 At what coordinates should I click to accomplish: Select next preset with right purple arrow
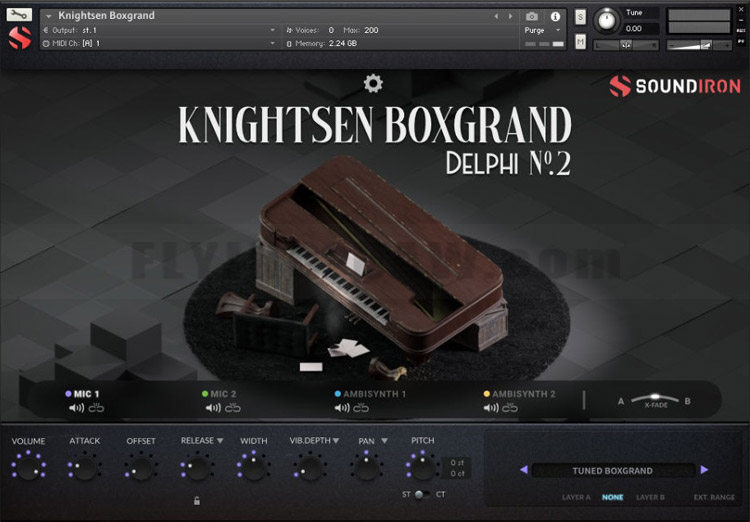point(704,470)
